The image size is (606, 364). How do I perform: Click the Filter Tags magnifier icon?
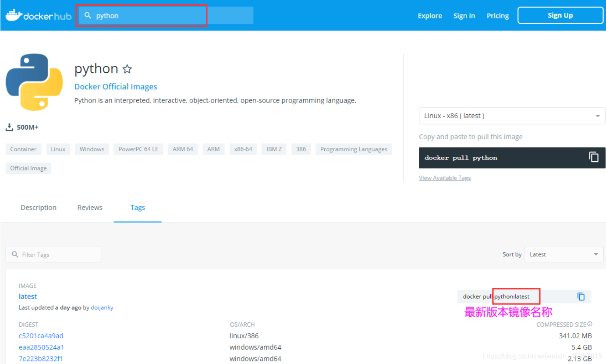pyautogui.click(x=15, y=254)
